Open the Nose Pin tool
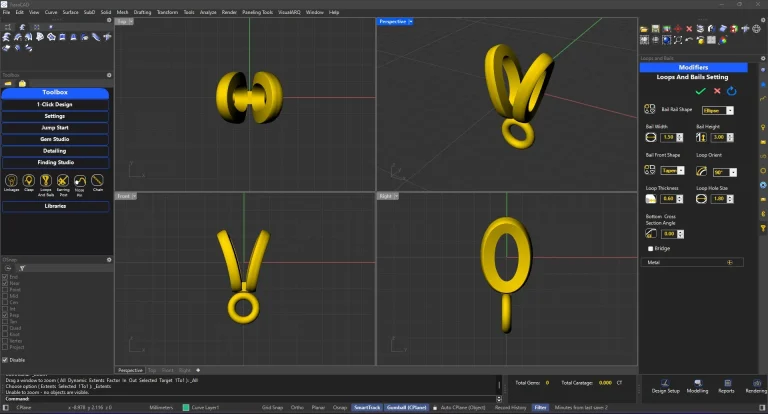Screen dimensions: 768x414 pyautogui.click(x=80, y=181)
